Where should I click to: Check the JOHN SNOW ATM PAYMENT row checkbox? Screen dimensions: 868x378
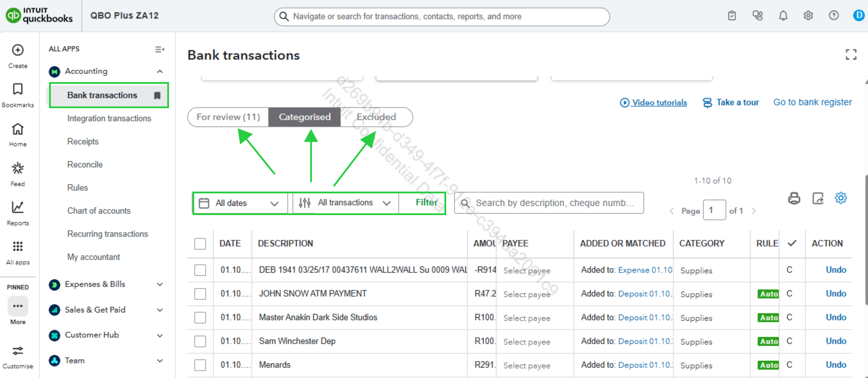(200, 294)
